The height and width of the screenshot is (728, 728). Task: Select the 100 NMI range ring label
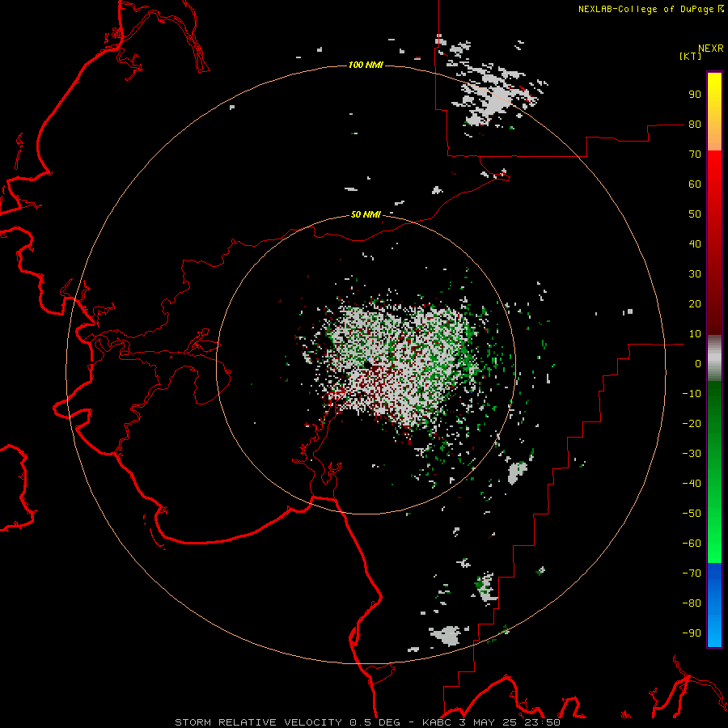366,65
